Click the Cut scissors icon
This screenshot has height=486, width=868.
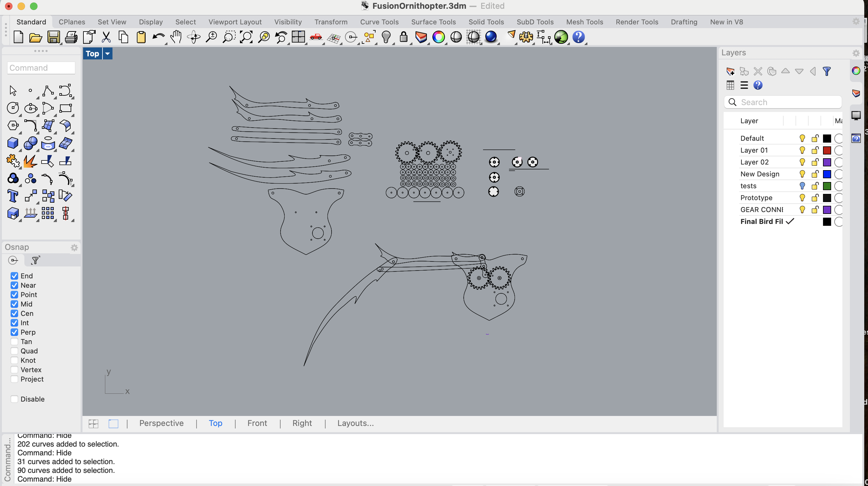106,37
